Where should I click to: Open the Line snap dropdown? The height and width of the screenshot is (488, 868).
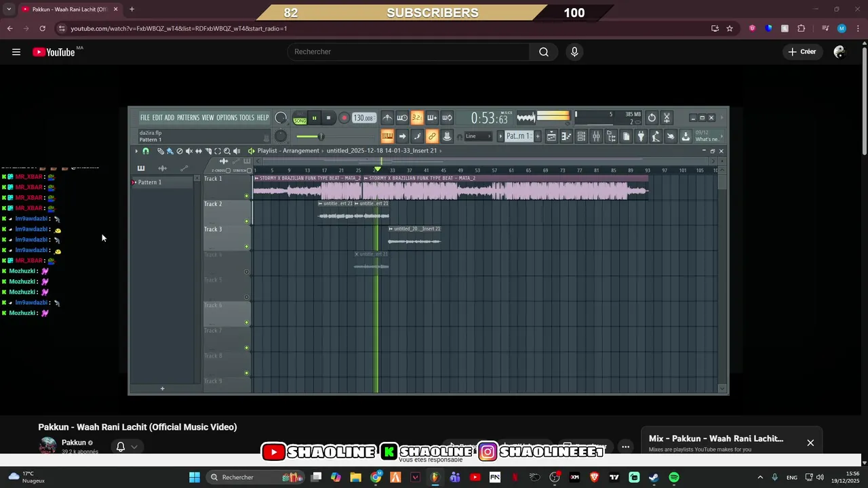478,136
